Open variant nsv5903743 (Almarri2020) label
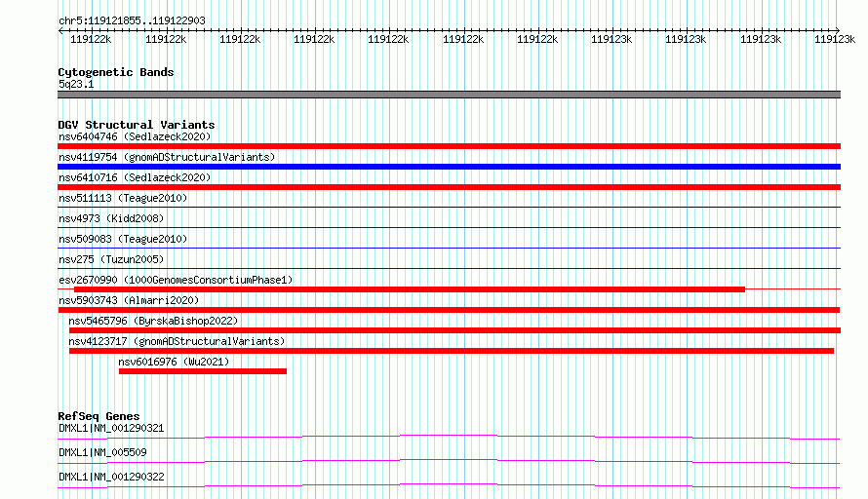The image size is (868, 499). click(129, 300)
